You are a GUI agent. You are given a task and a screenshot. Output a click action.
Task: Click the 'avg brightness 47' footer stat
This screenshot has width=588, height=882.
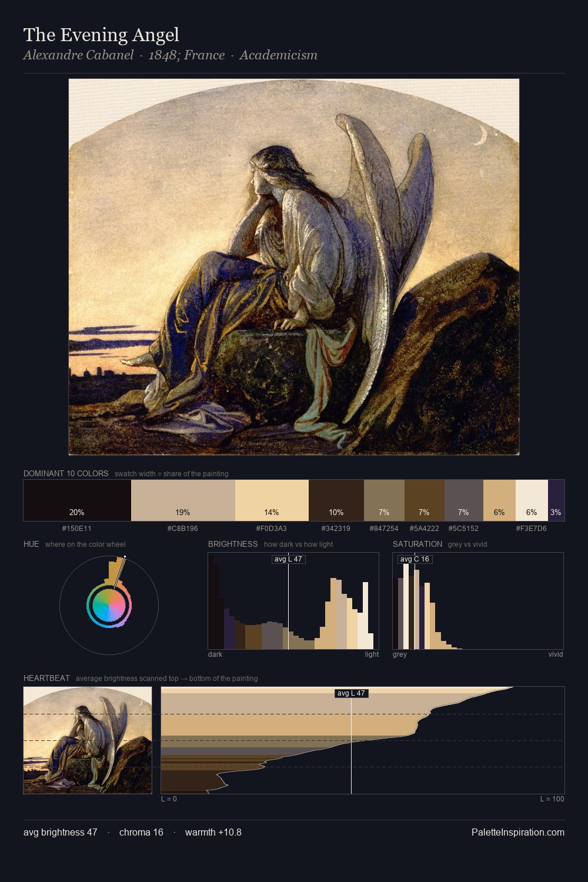[60, 832]
